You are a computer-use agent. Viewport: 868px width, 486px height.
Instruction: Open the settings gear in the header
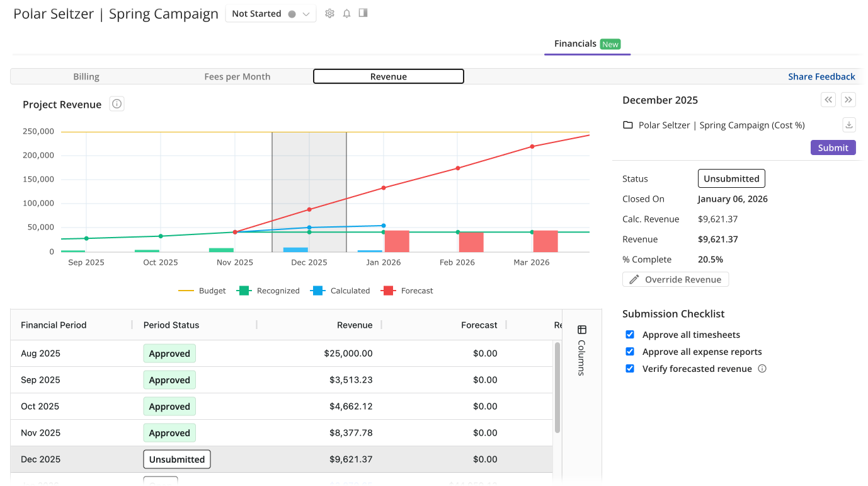[329, 13]
